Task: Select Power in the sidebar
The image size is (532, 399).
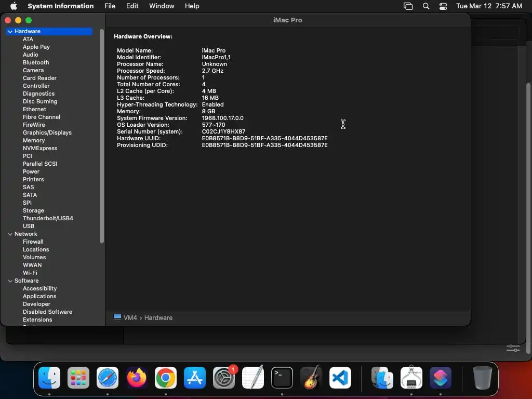Action: (31, 171)
